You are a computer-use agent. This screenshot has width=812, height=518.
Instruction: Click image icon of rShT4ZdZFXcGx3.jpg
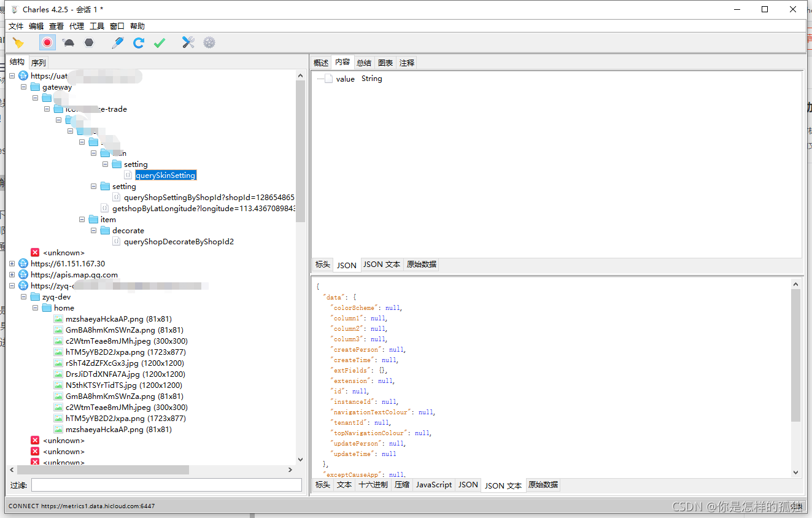pyautogui.click(x=58, y=363)
